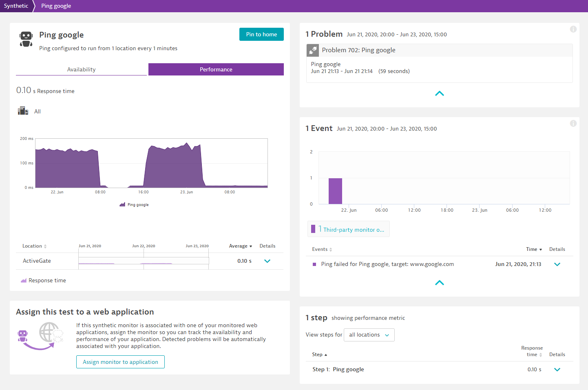The width and height of the screenshot is (588, 390).
Task: Click the purple event legend color swatch
Action: coord(314,264)
